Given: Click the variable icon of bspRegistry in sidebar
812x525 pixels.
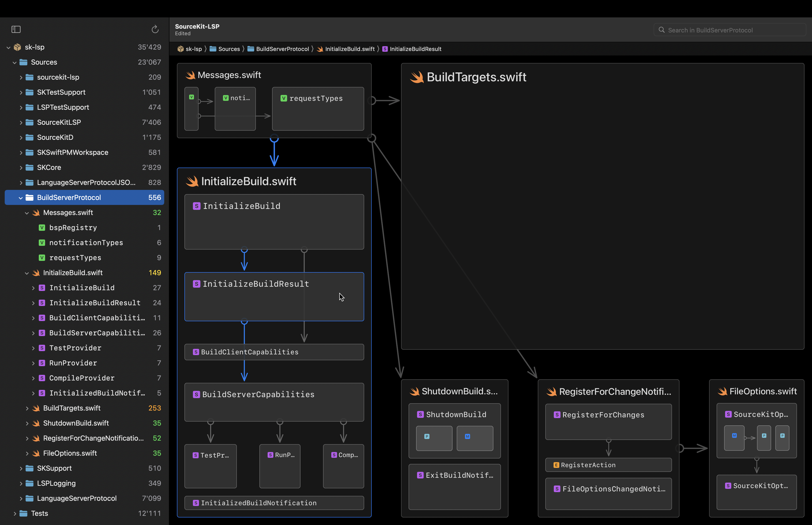Looking at the screenshot, I should point(42,228).
